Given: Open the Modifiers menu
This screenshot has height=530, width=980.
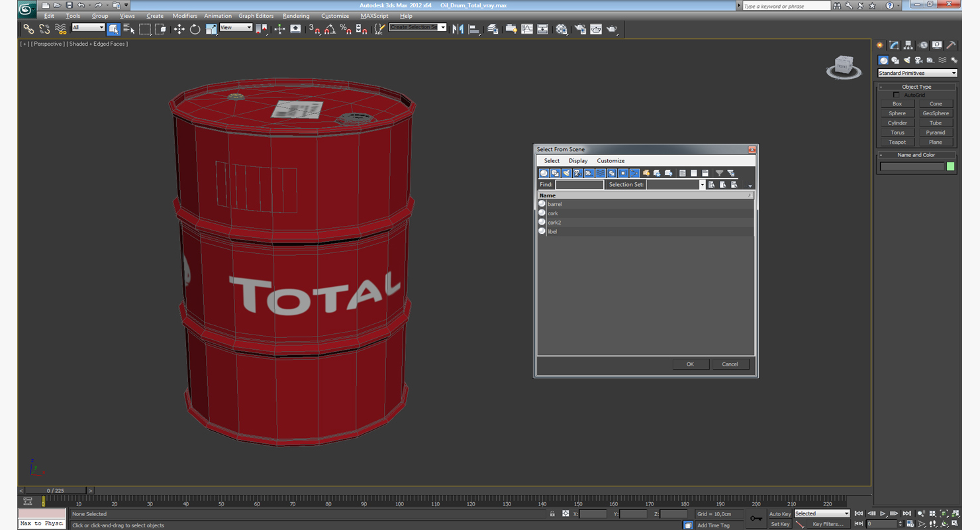Looking at the screenshot, I should coord(185,16).
